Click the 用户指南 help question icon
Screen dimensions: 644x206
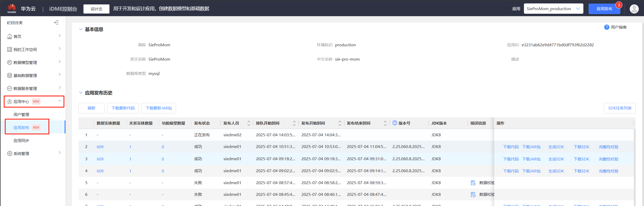pyautogui.click(x=607, y=27)
